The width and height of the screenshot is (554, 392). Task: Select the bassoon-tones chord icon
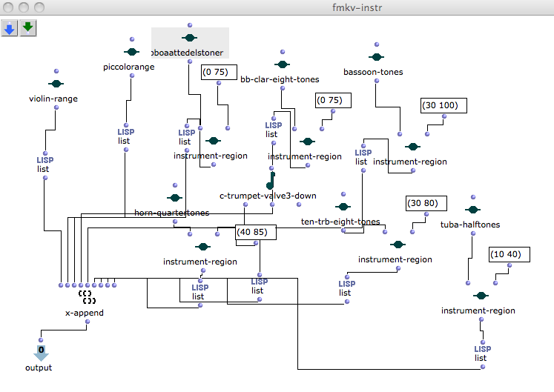point(377,57)
